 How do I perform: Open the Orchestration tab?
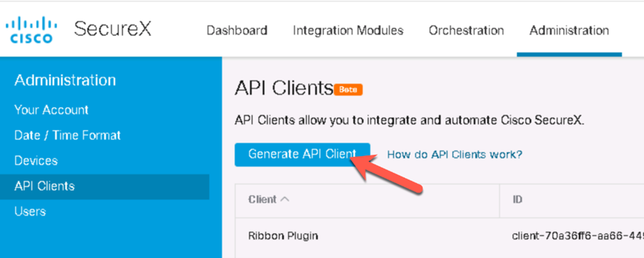coord(466,30)
